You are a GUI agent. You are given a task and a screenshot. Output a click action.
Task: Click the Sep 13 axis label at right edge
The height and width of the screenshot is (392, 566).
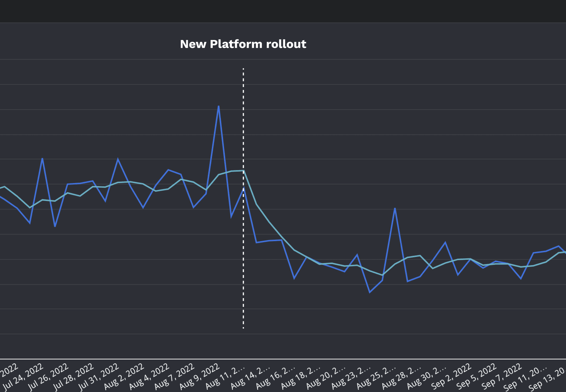(549, 378)
